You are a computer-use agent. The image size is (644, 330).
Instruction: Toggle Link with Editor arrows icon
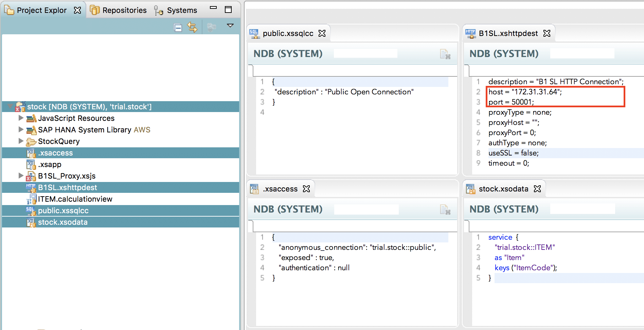192,27
